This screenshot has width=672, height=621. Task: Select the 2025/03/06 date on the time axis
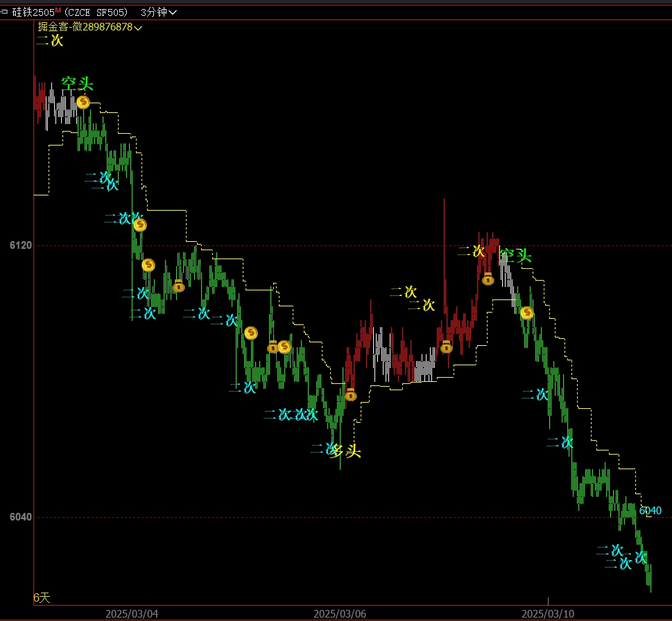point(340,613)
